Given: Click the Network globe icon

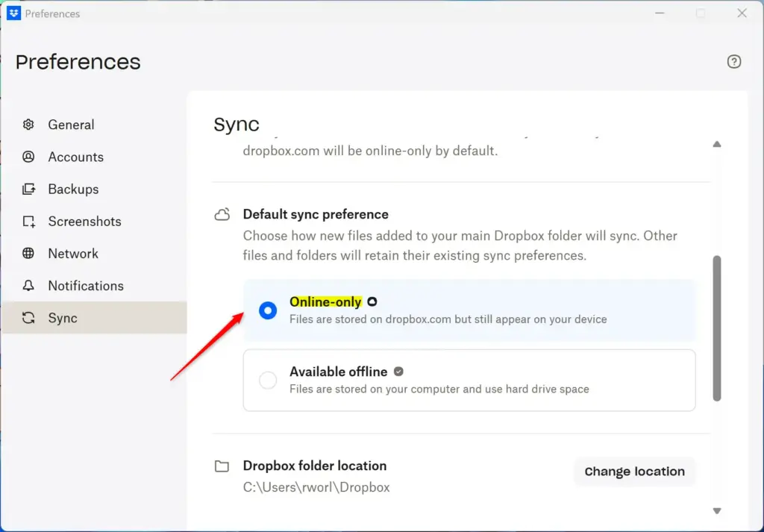Looking at the screenshot, I should pyautogui.click(x=28, y=254).
